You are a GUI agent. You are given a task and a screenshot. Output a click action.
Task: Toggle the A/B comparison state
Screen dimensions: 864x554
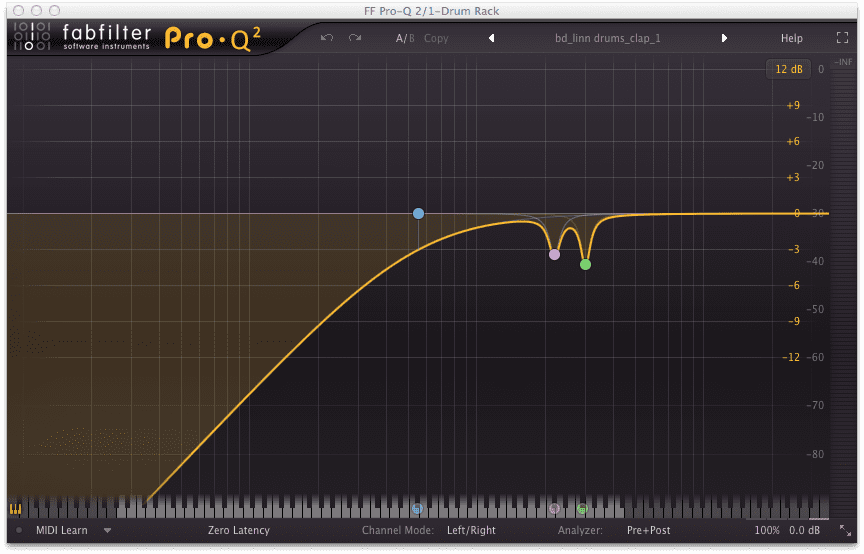(x=405, y=38)
